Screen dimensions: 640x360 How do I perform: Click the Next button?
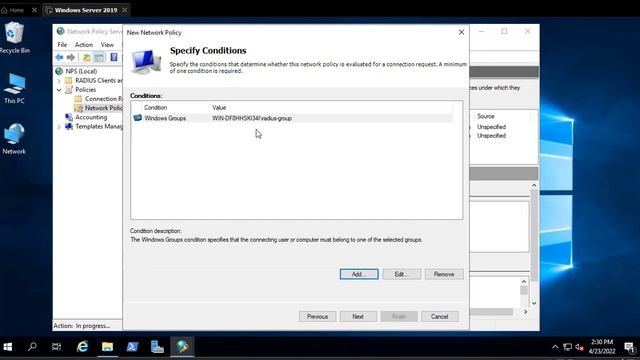(x=358, y=316)
